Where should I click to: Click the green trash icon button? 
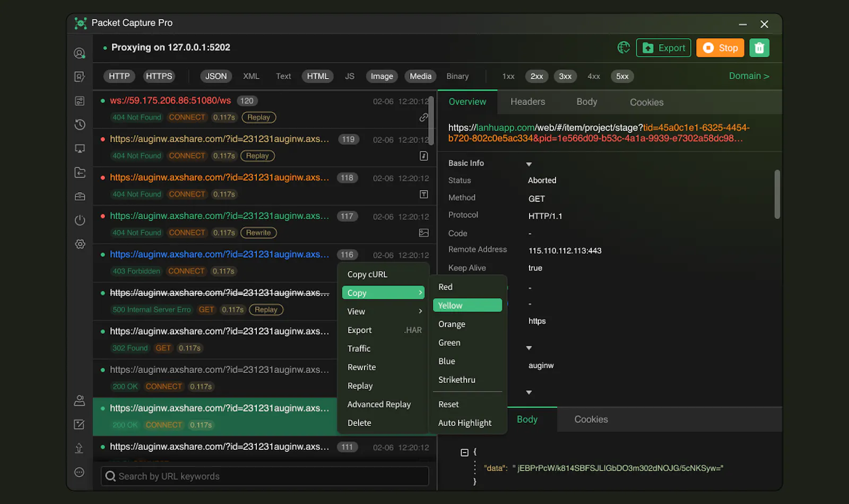pyautogui.click(x=759, y=48)
